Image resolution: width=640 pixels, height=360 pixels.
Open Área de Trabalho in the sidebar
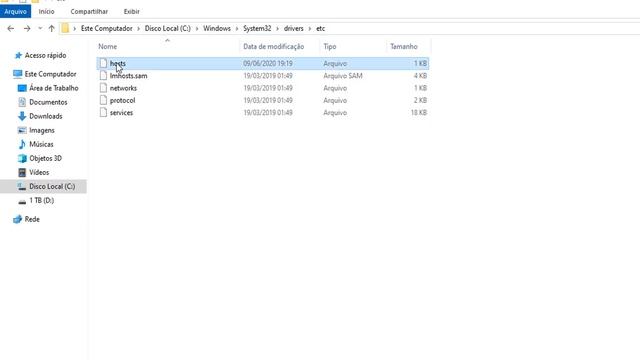point(54,88)
